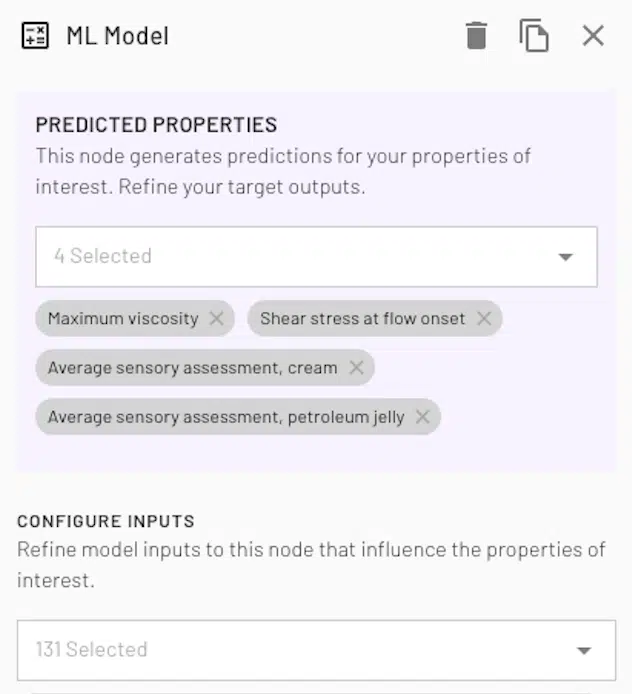Viewport: 632px width, 694px height.
Task: Click the '131 Selected' inputs field
Action: point(290,650)
